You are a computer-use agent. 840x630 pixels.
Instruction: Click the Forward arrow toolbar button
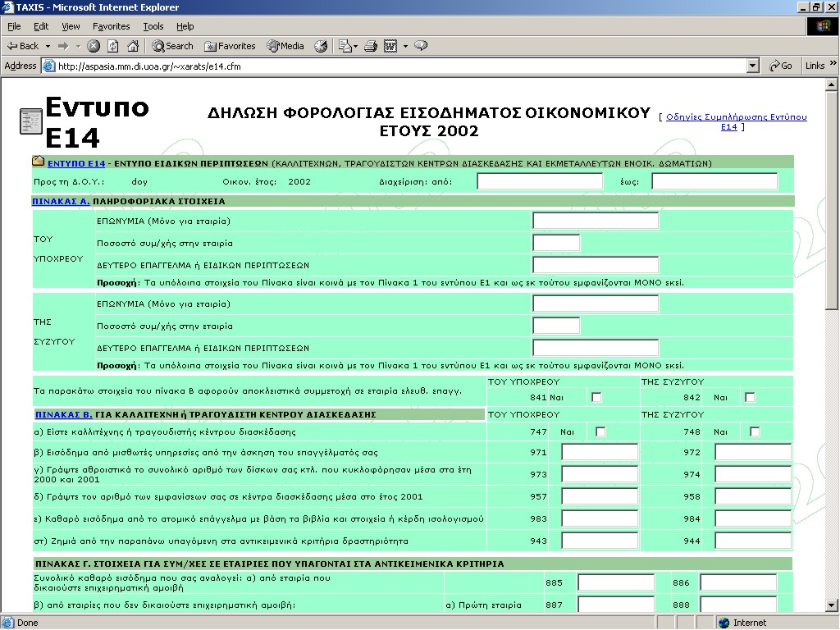63,46
